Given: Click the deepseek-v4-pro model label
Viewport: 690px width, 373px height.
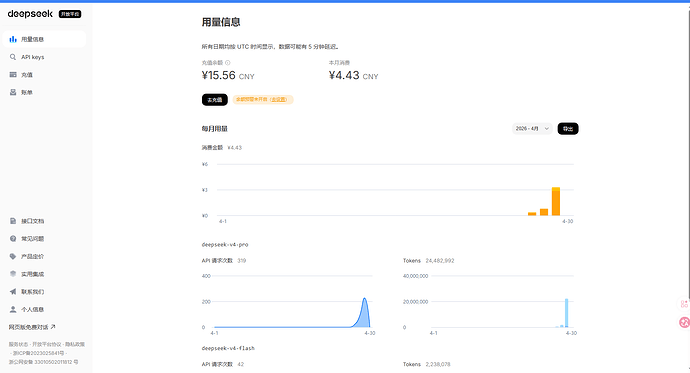Looking at the screenshot, I should tap(225, 245).
